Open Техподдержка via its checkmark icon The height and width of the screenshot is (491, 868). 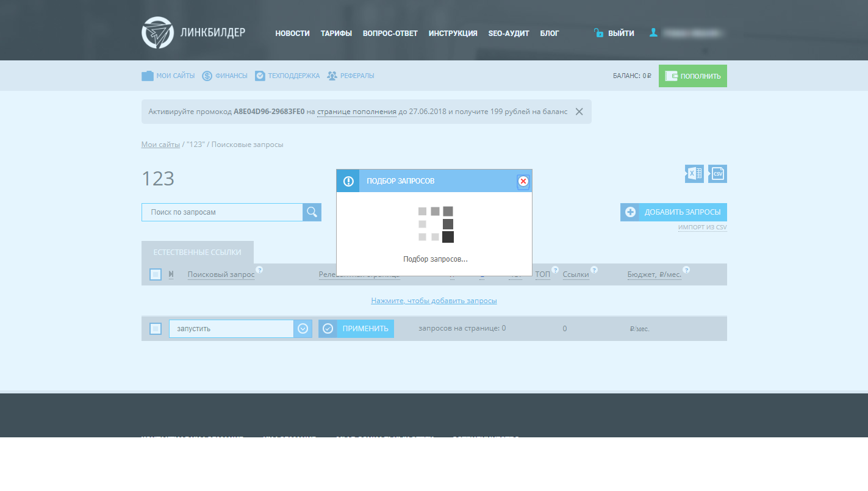click(260, 76)
